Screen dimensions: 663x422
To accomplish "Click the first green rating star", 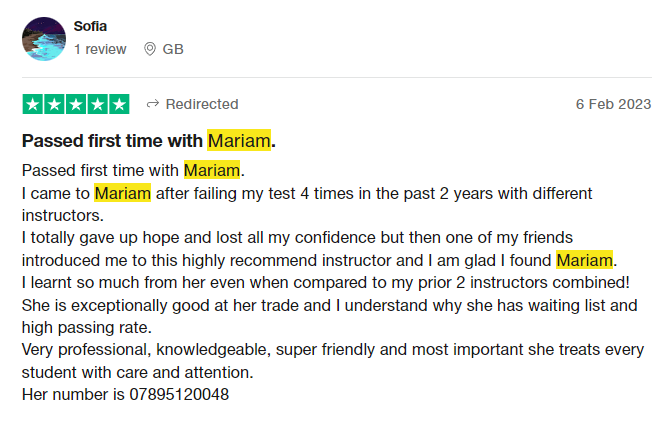I will (33, 104).
